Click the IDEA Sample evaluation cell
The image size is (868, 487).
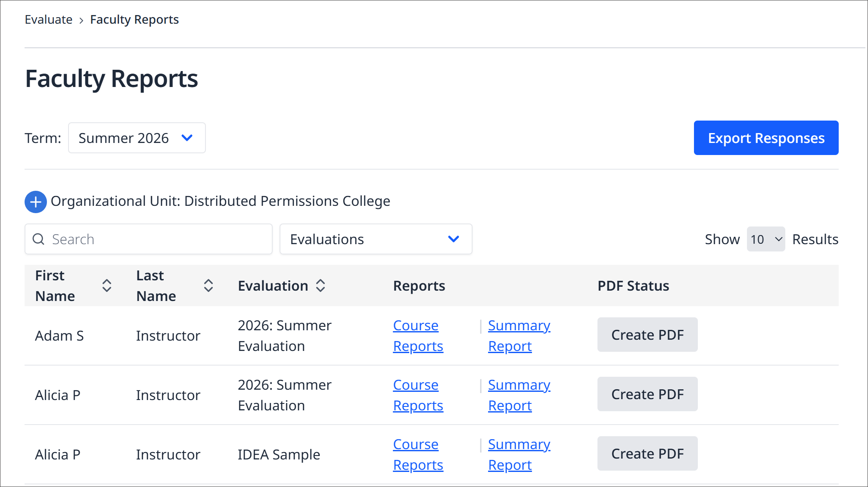[279, 455]
